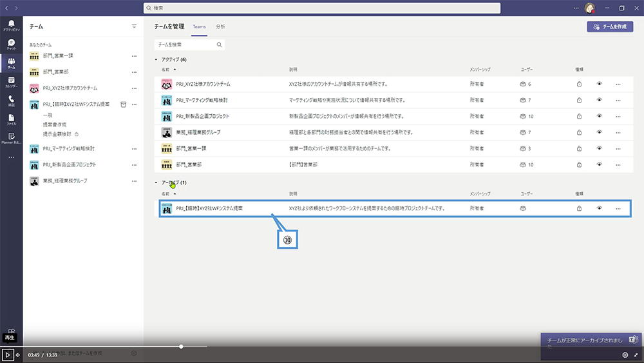Sort active teams by 名前 column

[x=168, y=70]
